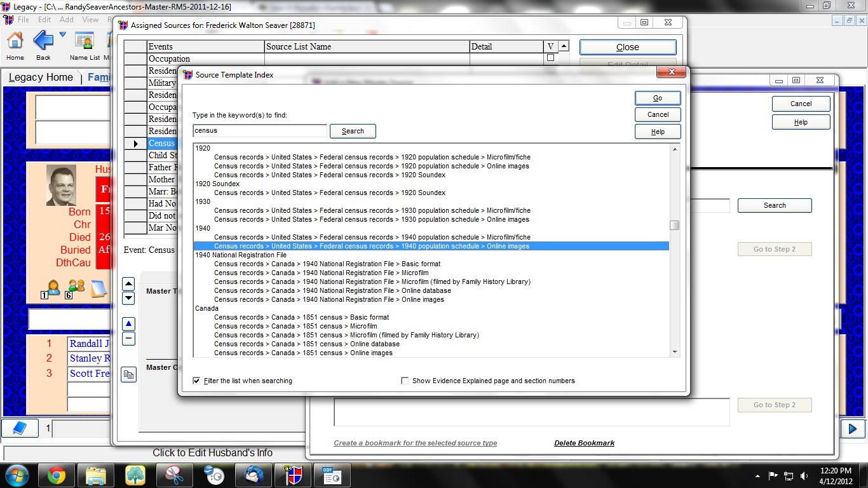Screen dimensions: 868x488
Task: Click the black up arrow in Assigned Sources
Action: [x=128, y=284]
